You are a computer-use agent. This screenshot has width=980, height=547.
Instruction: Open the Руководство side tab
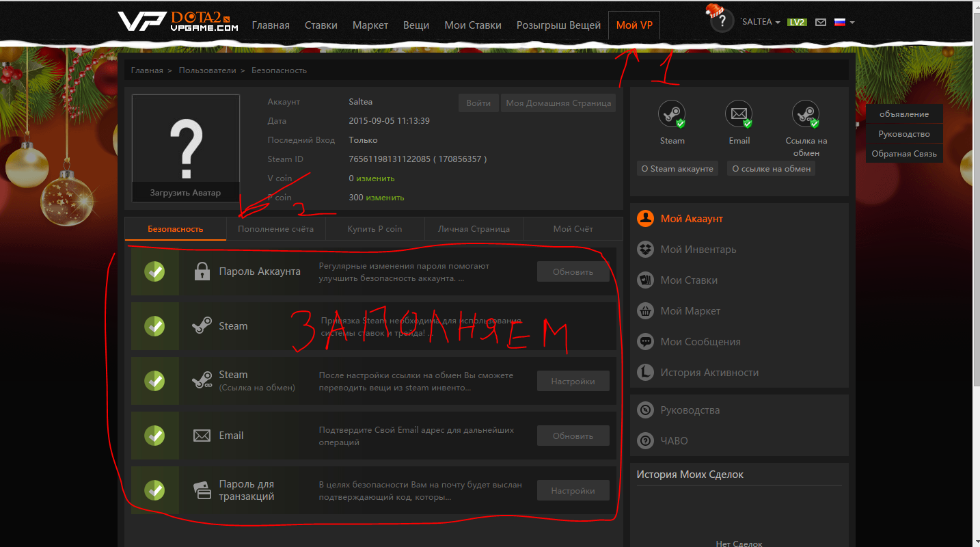pos(904,134)
